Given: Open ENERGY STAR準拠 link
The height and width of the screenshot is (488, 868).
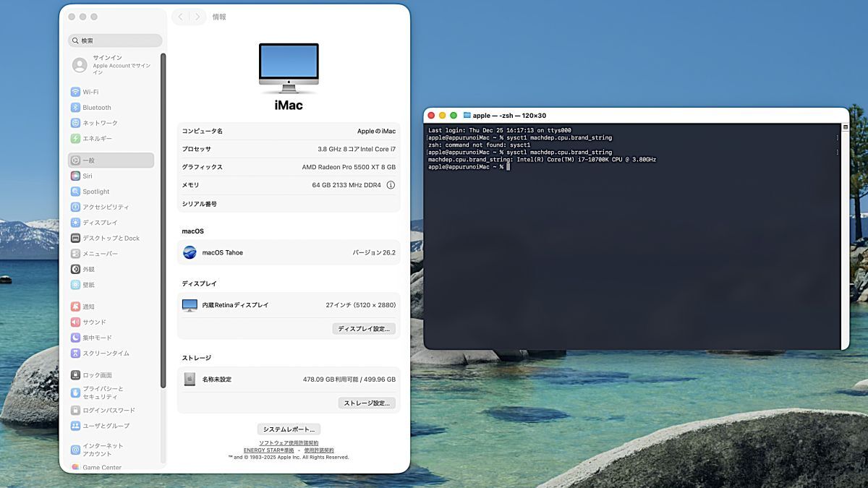Looking at the screenshot, I should [x=268, y=450].
